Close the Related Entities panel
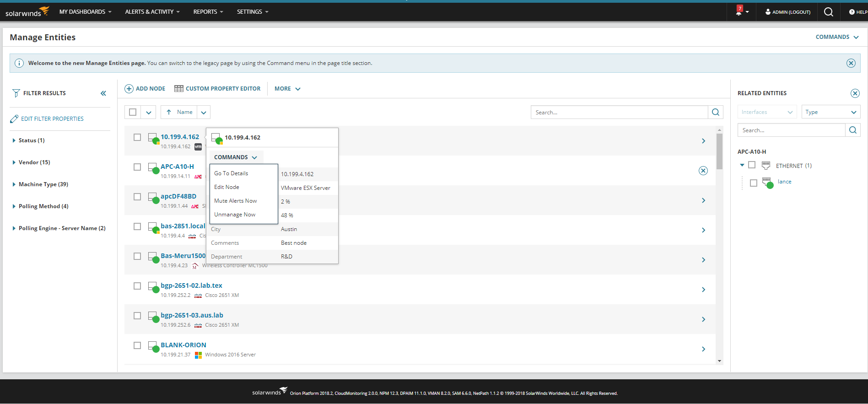The image size is (868, 404). coord(855,93)
